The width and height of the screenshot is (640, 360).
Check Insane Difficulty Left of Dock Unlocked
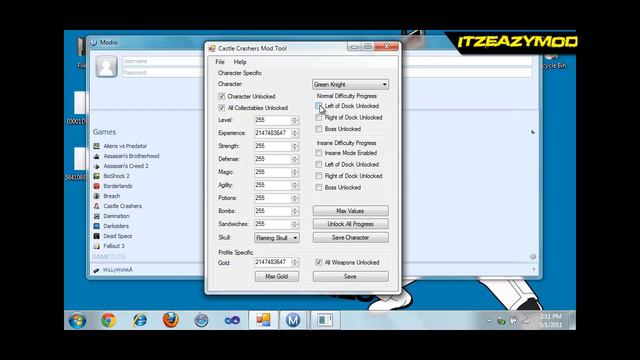pos(319,164)
